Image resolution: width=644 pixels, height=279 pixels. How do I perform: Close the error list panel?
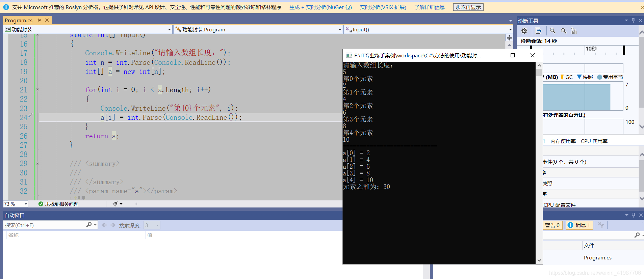point(641,215)
